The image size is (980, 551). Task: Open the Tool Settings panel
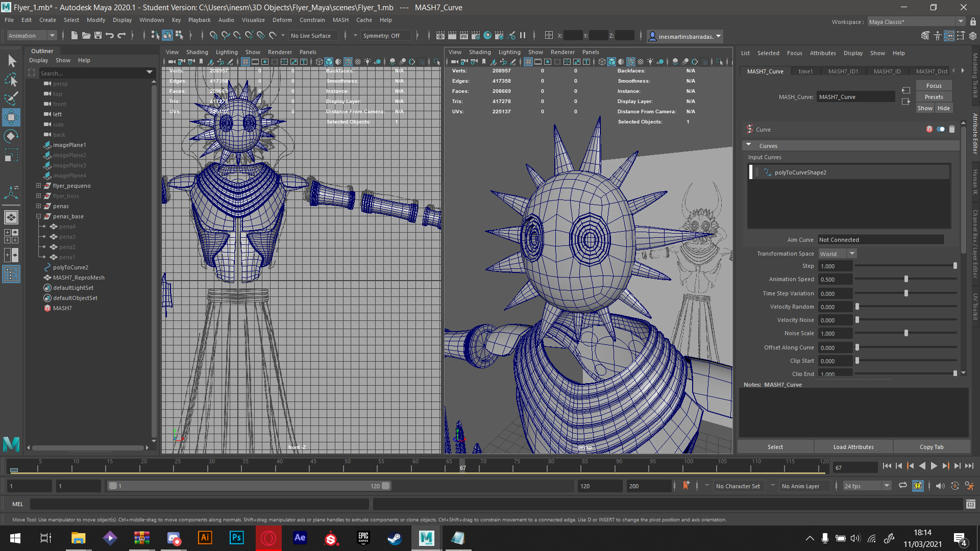[961, 36]
